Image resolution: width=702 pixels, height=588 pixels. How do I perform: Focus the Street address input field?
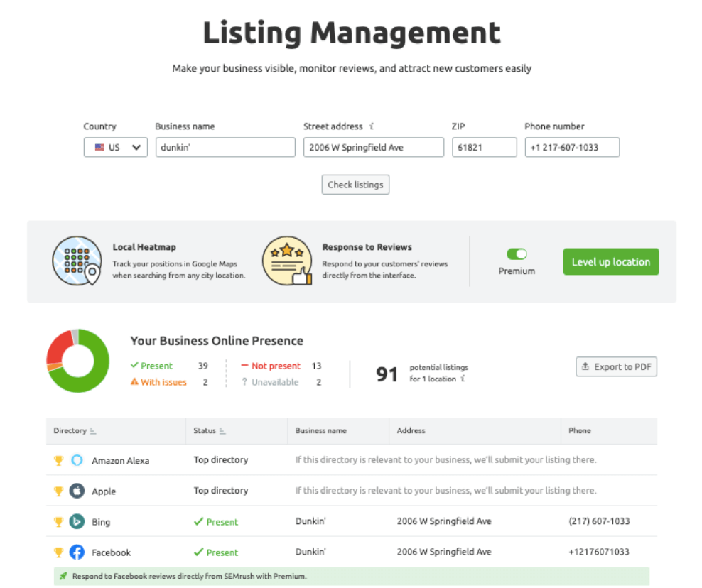(374, 147)
